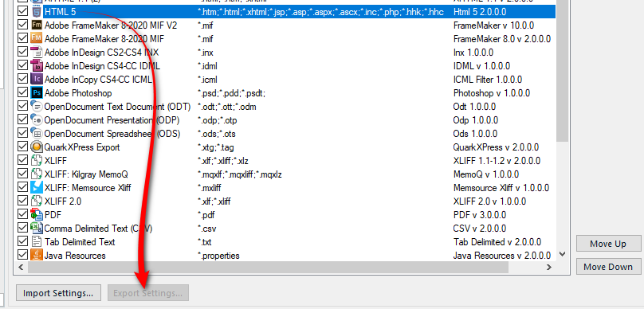Click the Memsource Xliff v 1.0.0.0 cell
The image size is (644, 309).
501,188
